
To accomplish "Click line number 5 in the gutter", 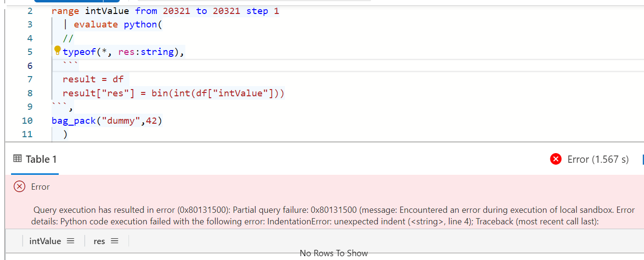I will coord(30,52).
